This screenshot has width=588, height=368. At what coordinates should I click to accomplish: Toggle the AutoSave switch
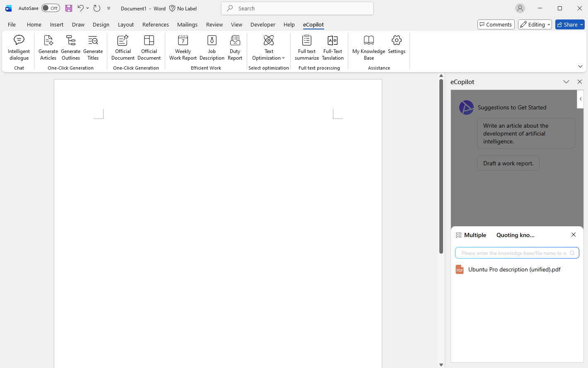click(51, 8)
